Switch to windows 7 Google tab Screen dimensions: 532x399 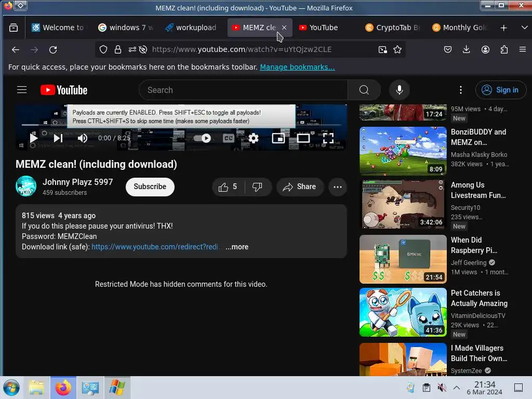point(126,28)
